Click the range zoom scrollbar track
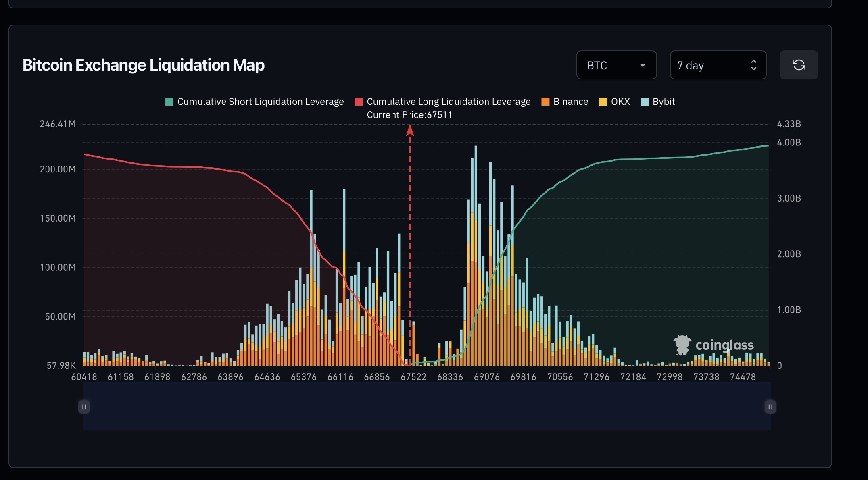Screen dimensions: 868x480 (427, 406)
